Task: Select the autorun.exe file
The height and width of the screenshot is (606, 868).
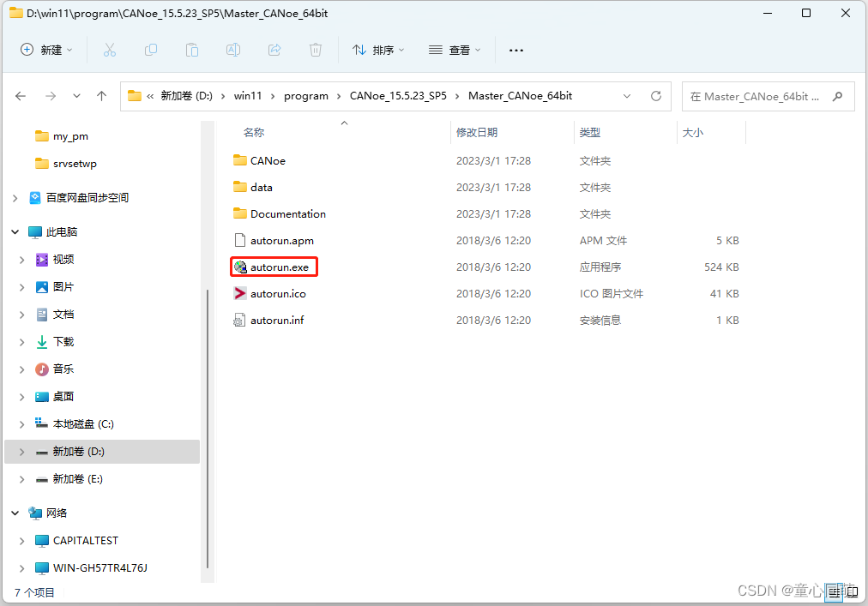Action: [x=274, y=267]
